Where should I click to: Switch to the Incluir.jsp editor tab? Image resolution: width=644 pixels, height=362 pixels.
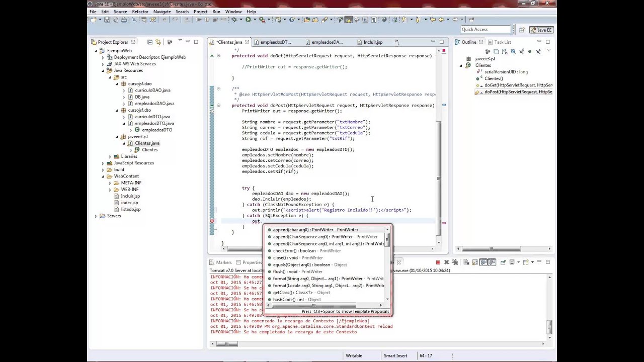[373, 42]
